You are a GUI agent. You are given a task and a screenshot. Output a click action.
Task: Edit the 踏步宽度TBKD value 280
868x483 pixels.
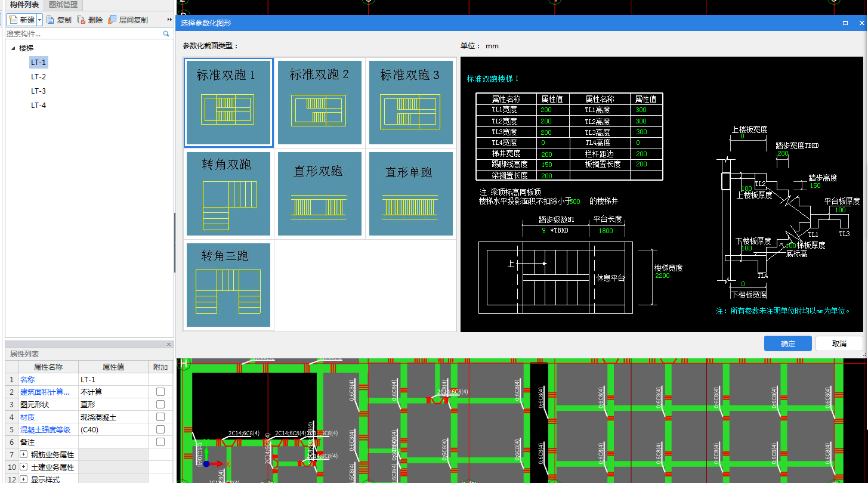coord(783,153)
